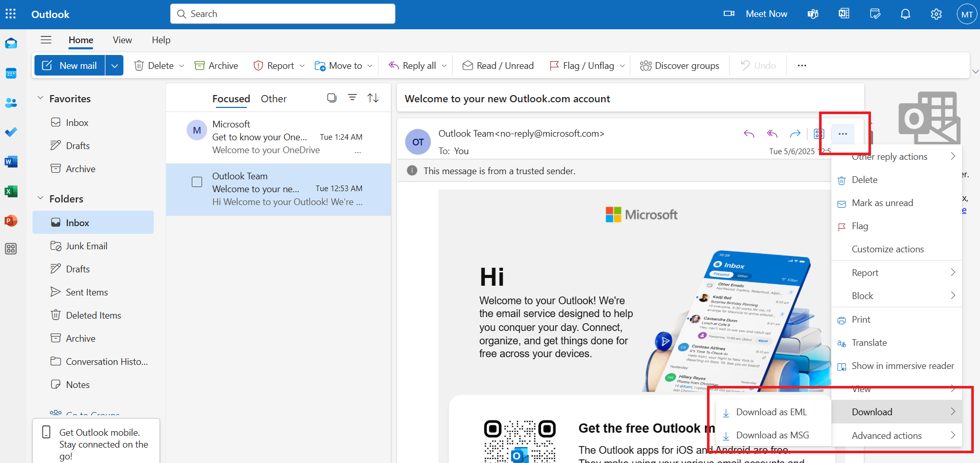The image size is (980, 463).
Task: Open the message list filter icon
Action: point(352,97)
